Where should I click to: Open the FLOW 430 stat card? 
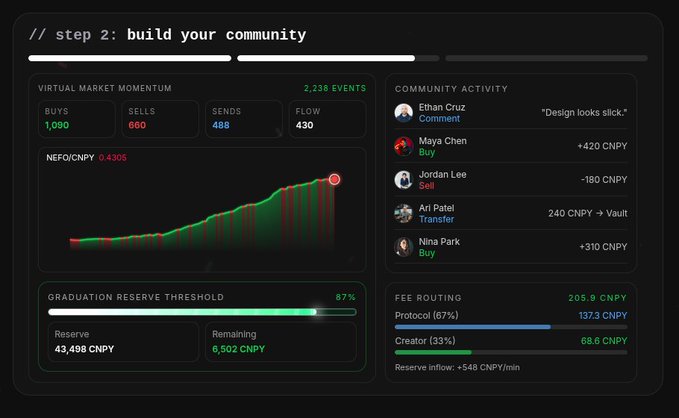pos(327,119)
